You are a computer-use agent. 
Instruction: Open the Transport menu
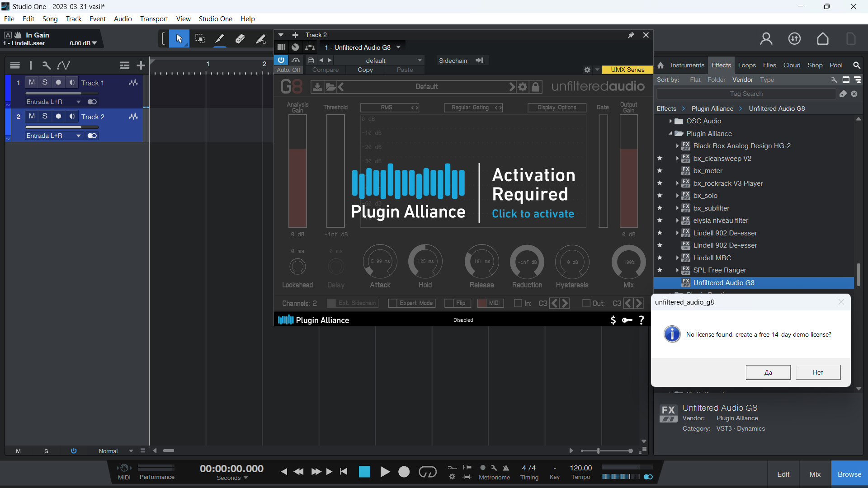pos(154,19)
